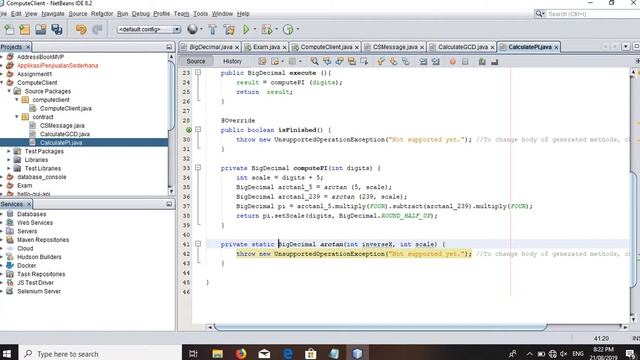Select CSMessage.java in Projects tree
The height and width of the screenshot is (360, 640).
tap(62, 125)
